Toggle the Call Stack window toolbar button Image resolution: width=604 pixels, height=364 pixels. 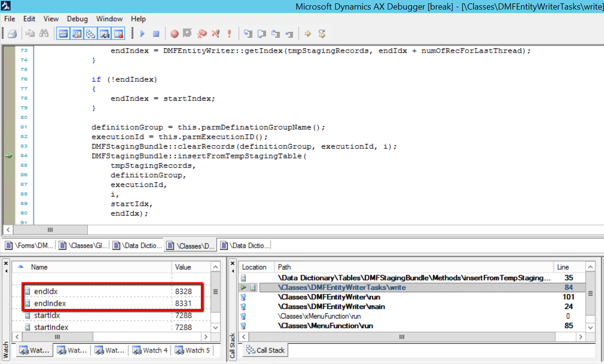90,33
